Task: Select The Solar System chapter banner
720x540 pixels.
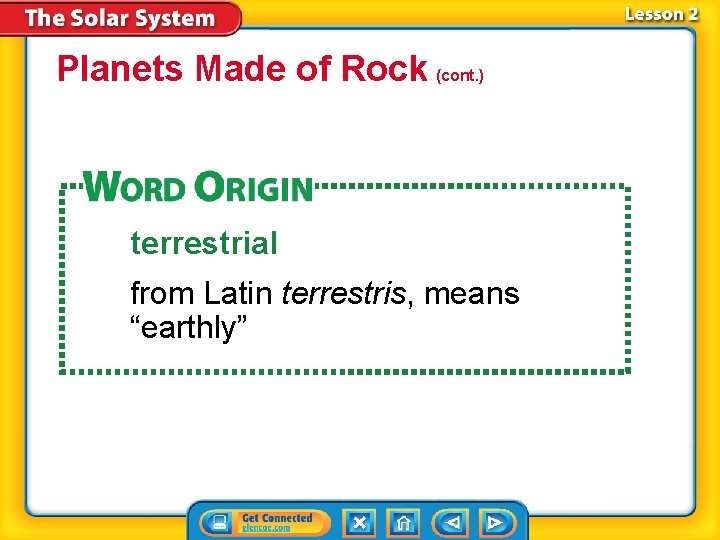Action: [120, 18]
